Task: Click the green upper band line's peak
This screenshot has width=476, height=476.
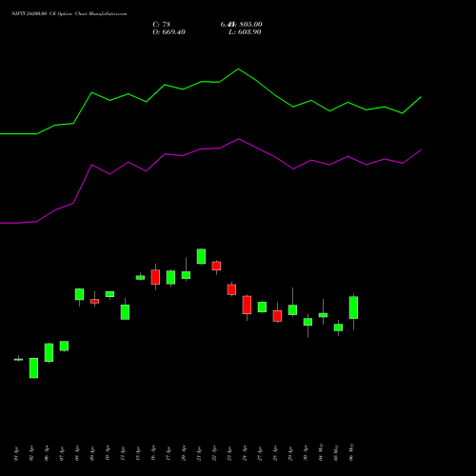Action: click(238, 69)
